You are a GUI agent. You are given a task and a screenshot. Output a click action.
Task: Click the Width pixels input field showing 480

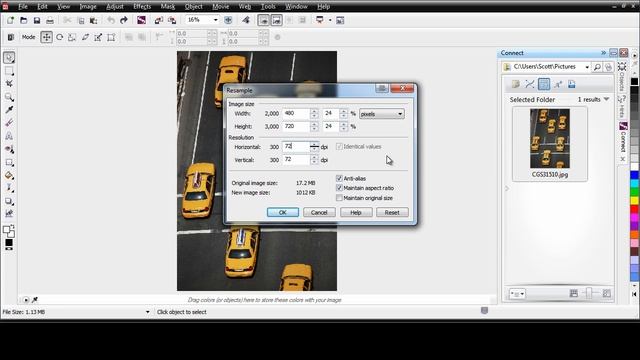(297, 114)
